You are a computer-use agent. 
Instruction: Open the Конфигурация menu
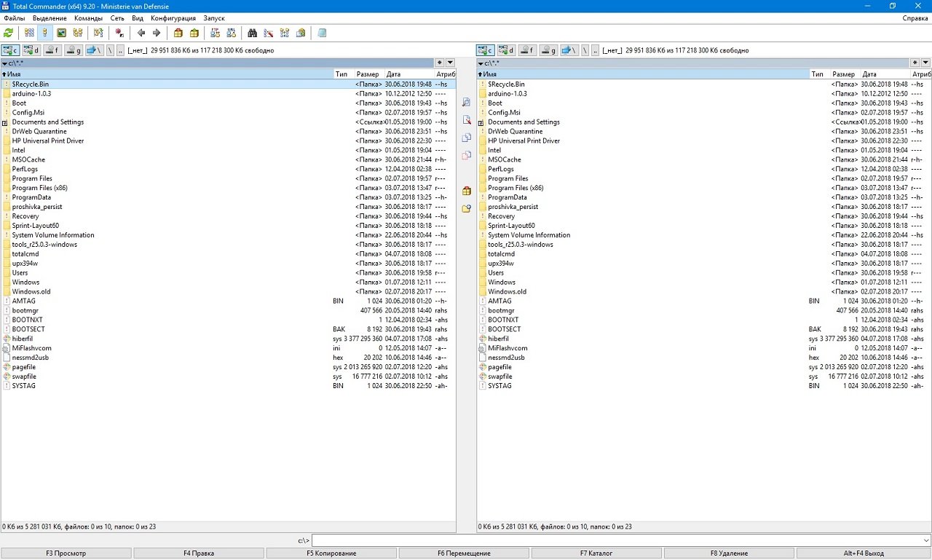173,17
